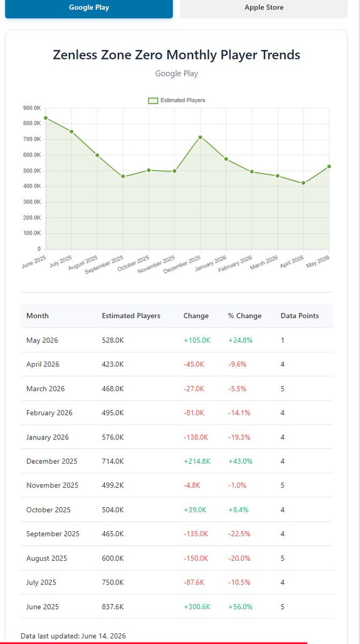
Task: Click the 465.0K estimated players value
Action: [113, 534]
